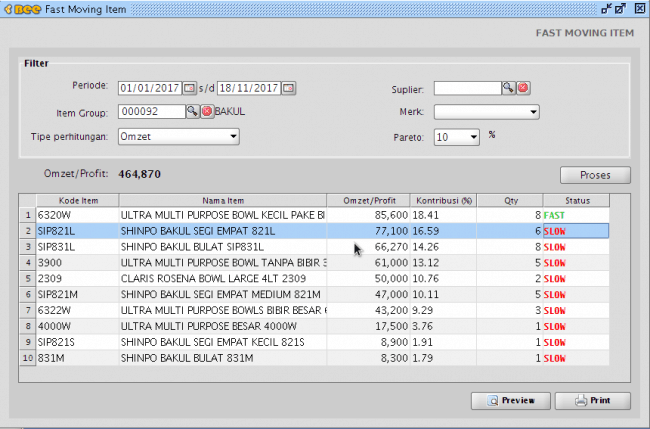The height and width of the screenshot is (429, 650).
Task: Minimize the Fast Moving Item internal window
Action: (x=606, y=8)
